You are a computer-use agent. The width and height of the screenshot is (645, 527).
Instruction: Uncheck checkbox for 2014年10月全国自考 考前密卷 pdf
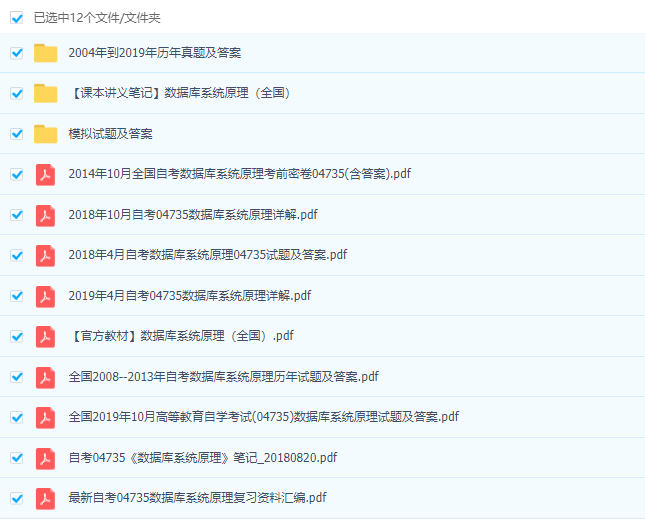[x=16, y=174]
